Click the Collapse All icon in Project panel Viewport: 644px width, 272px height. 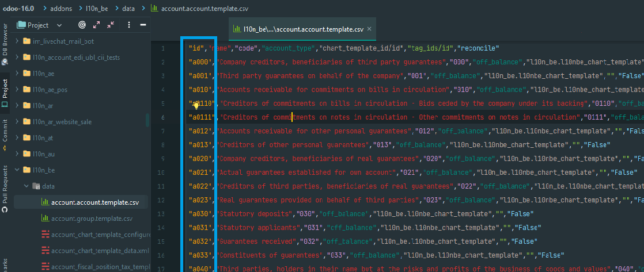110,25
